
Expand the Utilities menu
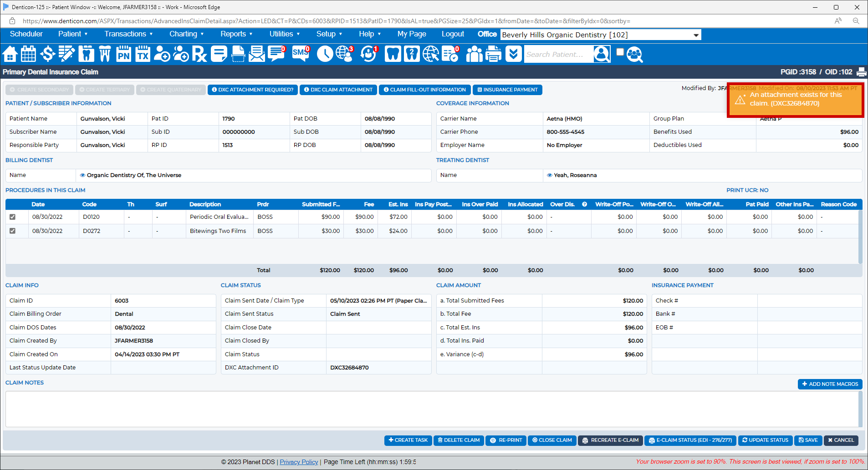(x=285, y=34)
